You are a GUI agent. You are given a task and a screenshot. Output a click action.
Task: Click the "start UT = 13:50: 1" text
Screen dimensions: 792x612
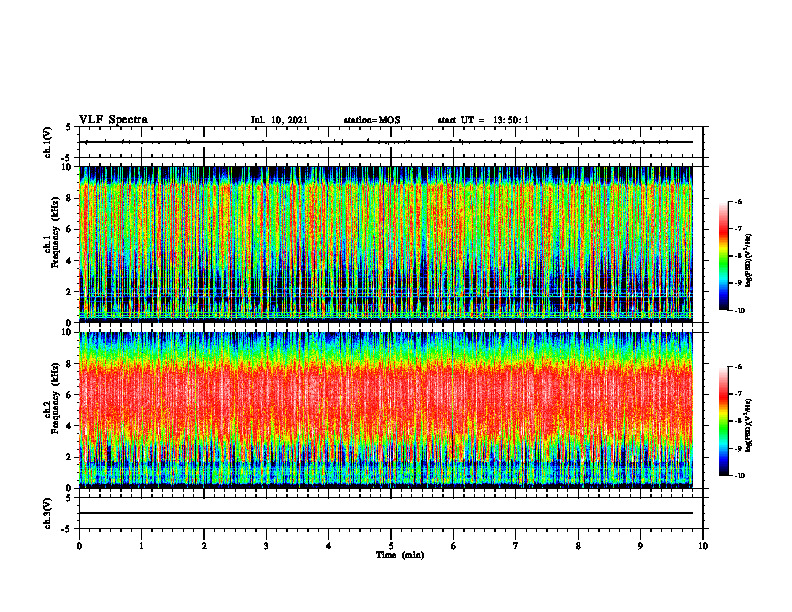click(x=483, y=120)
